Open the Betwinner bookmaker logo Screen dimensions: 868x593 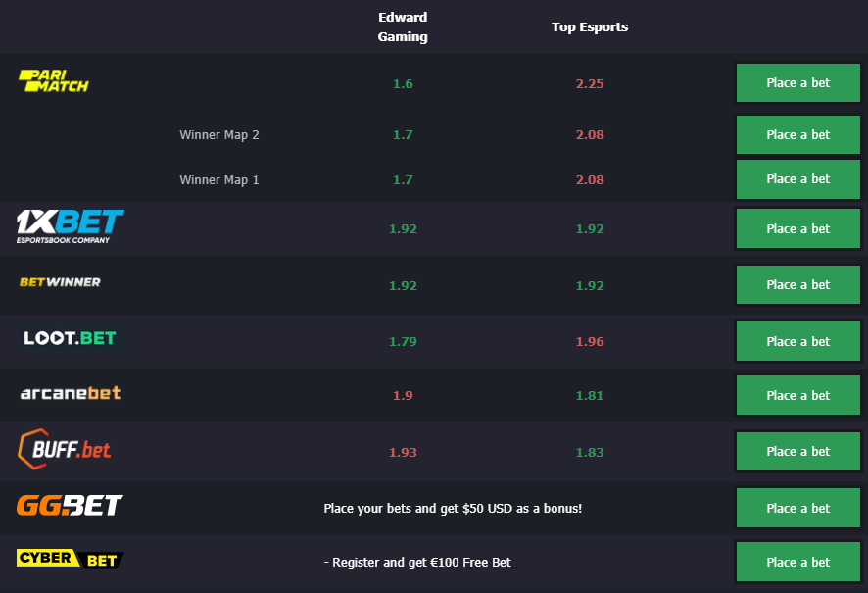click(60, 282)
